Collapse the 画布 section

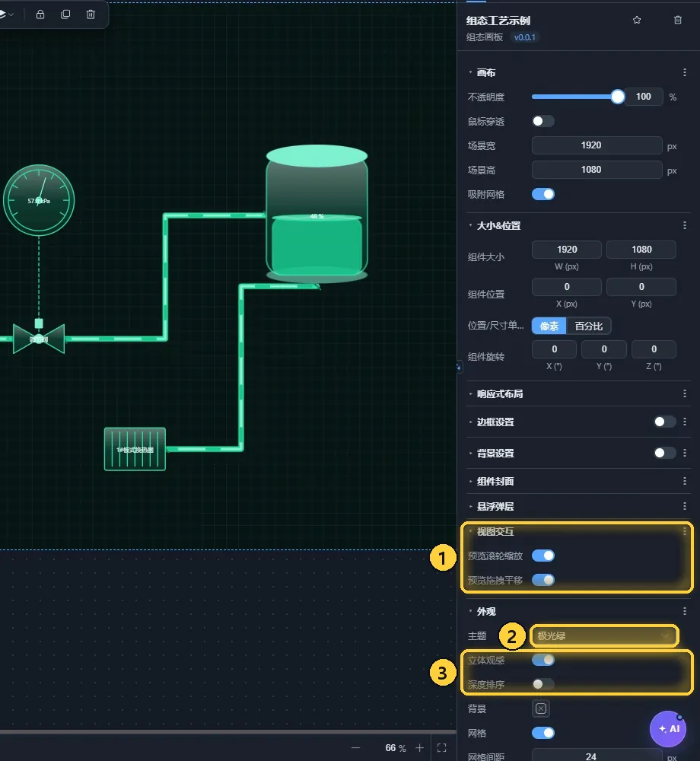470,72
